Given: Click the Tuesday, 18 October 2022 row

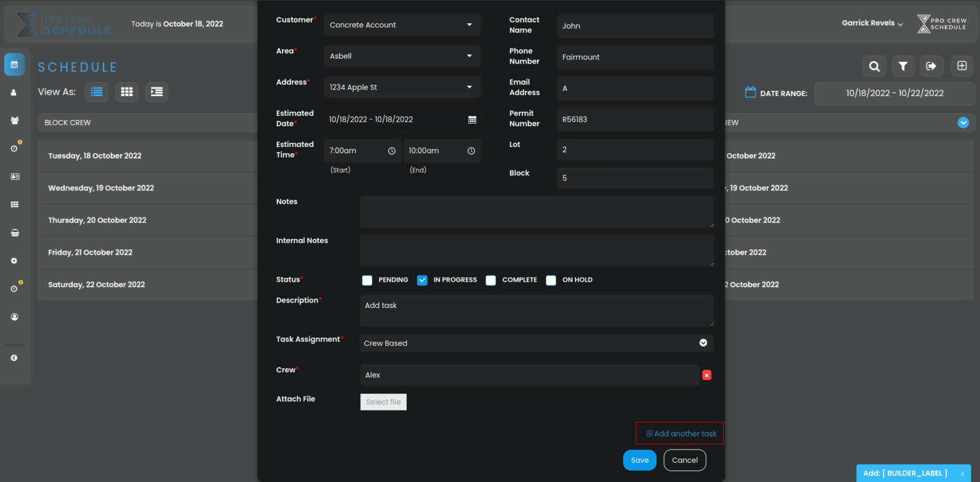Looking at the screenshot, I should point(148,156).
